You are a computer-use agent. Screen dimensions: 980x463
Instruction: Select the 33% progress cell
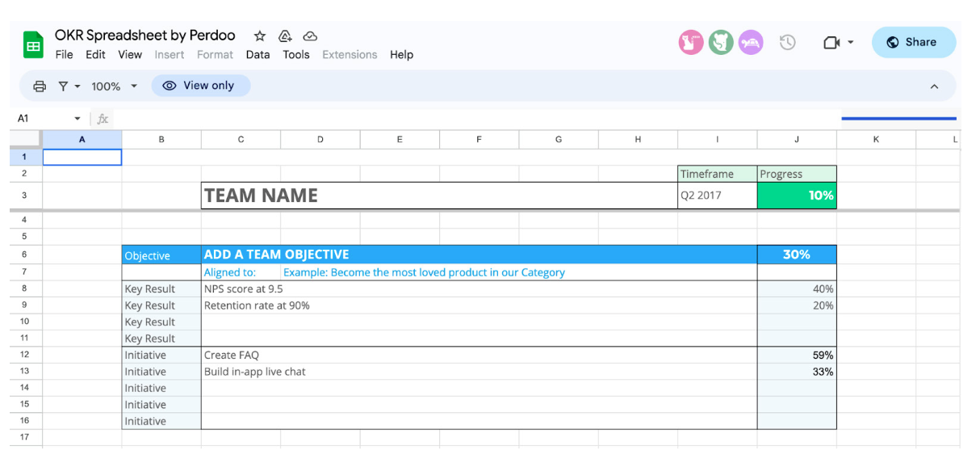797,372
